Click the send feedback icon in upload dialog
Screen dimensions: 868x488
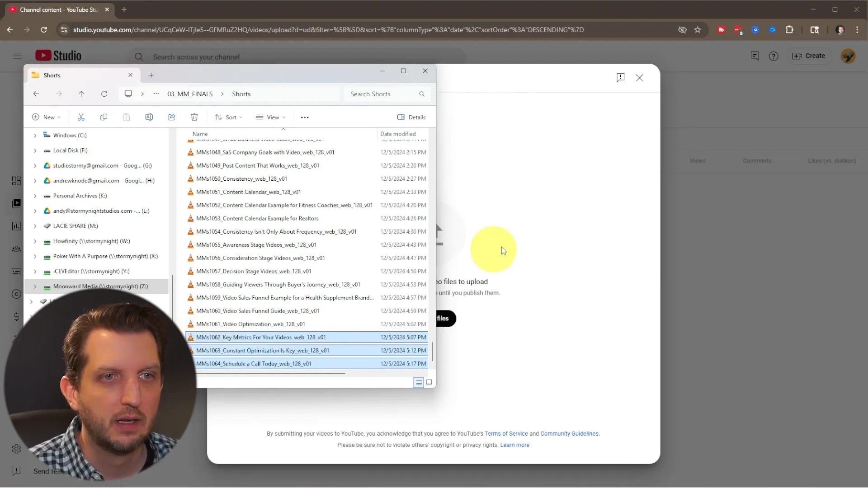[620, 77]
